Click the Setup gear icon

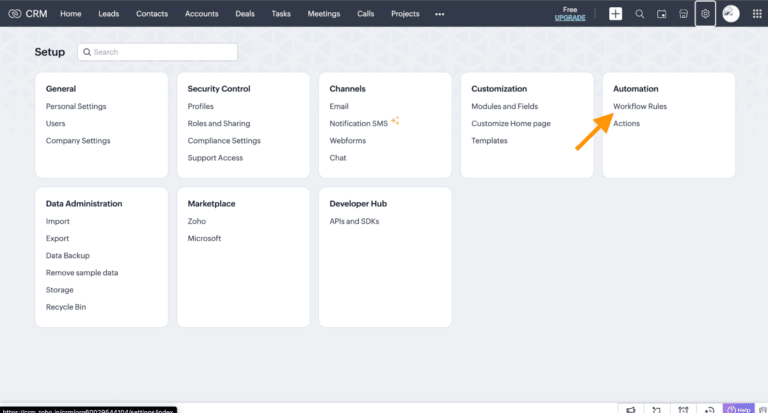coord(706,14)
